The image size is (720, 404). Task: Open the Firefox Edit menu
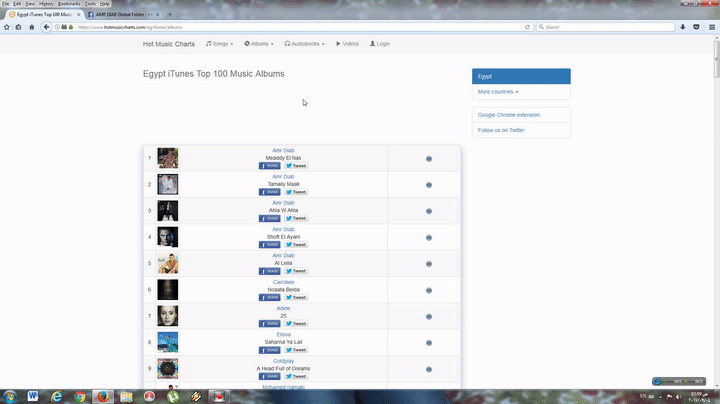coord(17,4)
